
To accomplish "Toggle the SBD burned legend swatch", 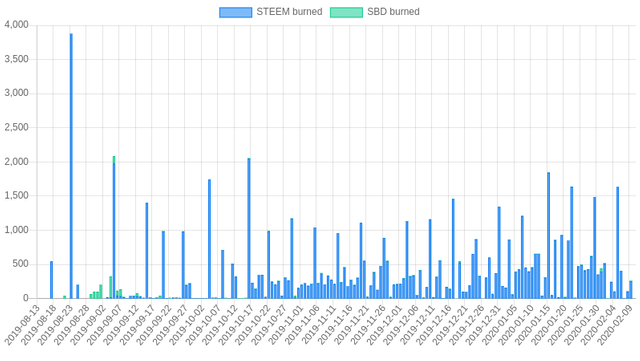I will pyautogui.click(x=346, y=12).
